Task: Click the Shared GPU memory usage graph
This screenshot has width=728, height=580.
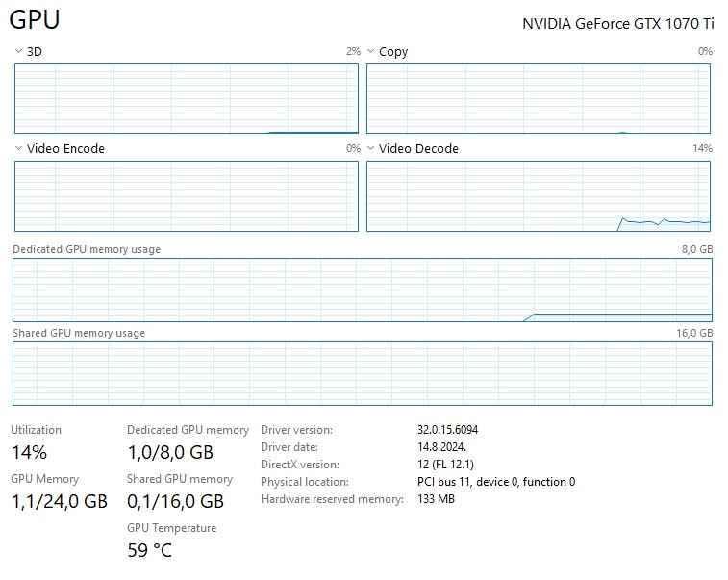Action: (363, 373)
